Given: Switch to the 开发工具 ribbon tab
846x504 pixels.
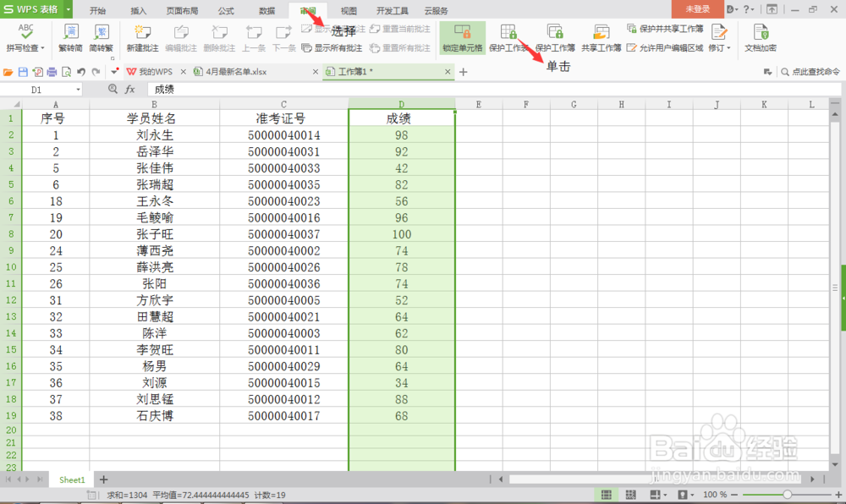Looking at the screenshot, I should [393, 10].
